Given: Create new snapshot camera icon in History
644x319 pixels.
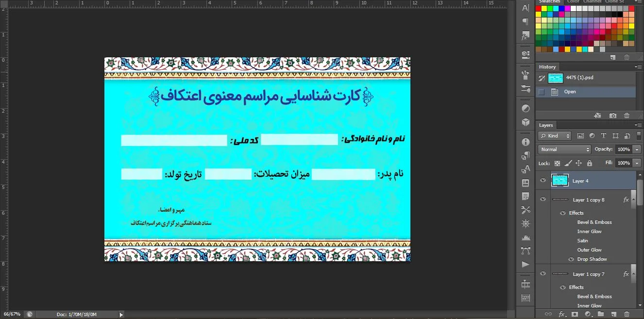Looking at the screenshot, I should (613, 116).
